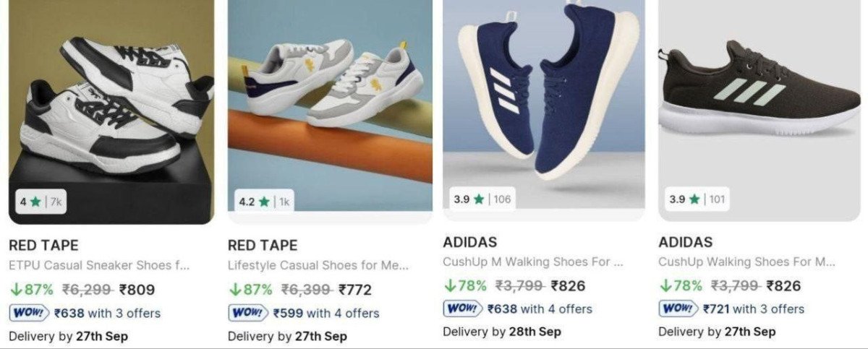Click WOW badge on Lifestyle Casual Shoes listing
868x349 pixels.
pos(248,313)
